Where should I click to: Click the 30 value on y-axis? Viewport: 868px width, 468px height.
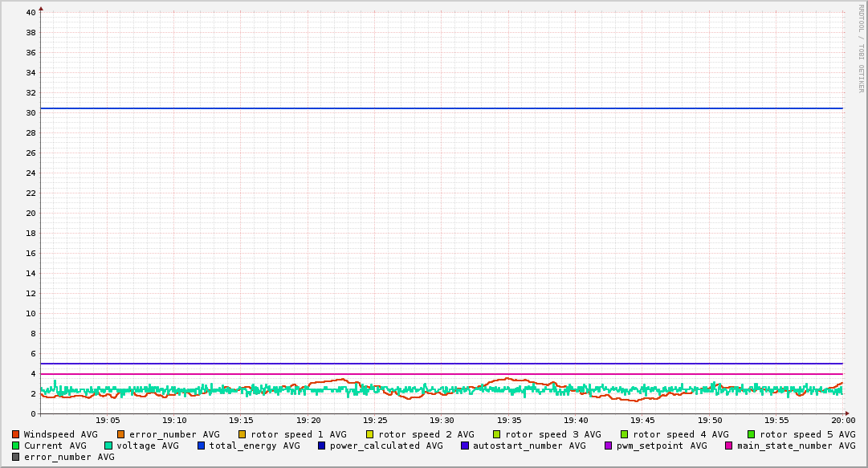pos(31,113)
